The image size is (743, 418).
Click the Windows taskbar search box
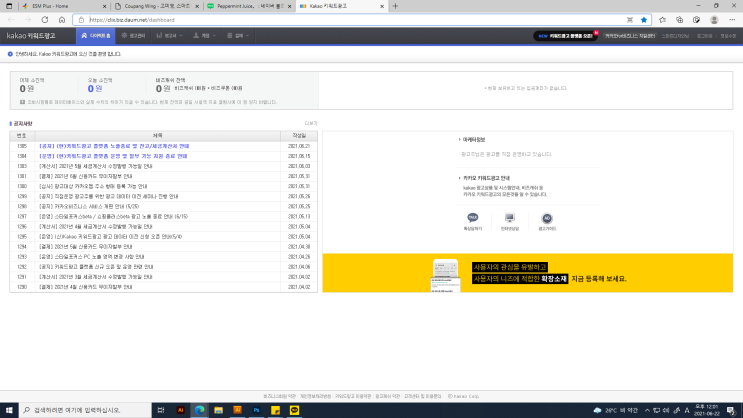point(85,410)
